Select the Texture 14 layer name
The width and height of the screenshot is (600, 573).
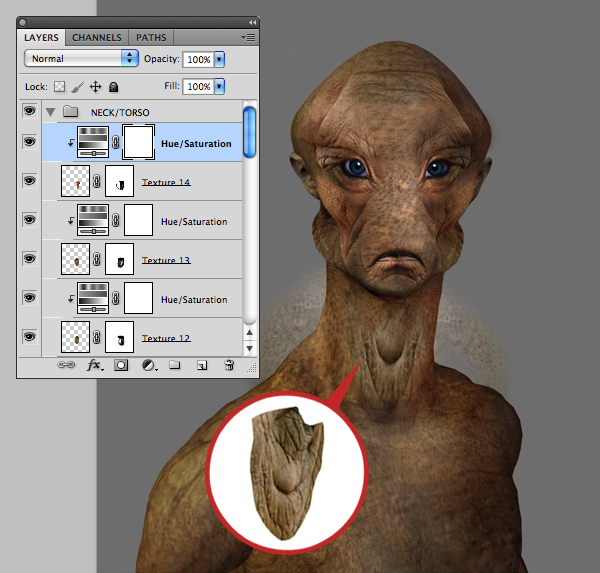[166, 182]
